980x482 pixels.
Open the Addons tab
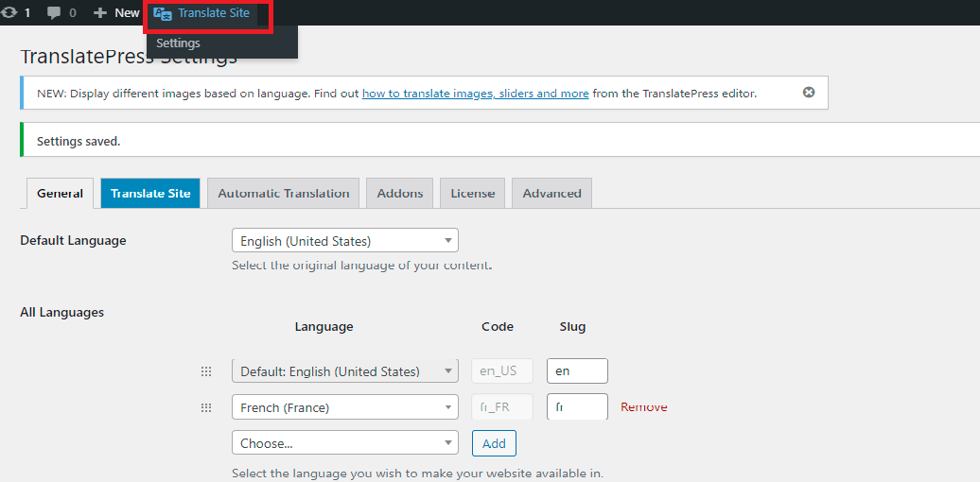399,193
